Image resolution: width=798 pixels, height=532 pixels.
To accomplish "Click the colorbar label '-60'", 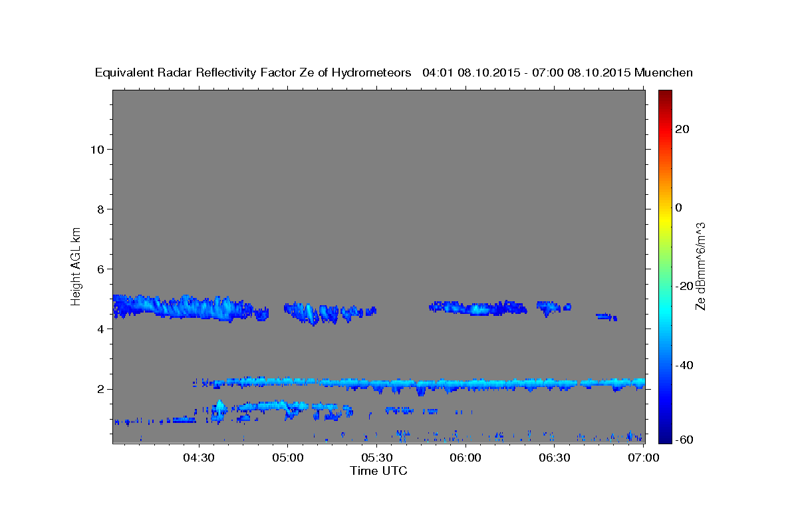I will [x=684, y=439].
